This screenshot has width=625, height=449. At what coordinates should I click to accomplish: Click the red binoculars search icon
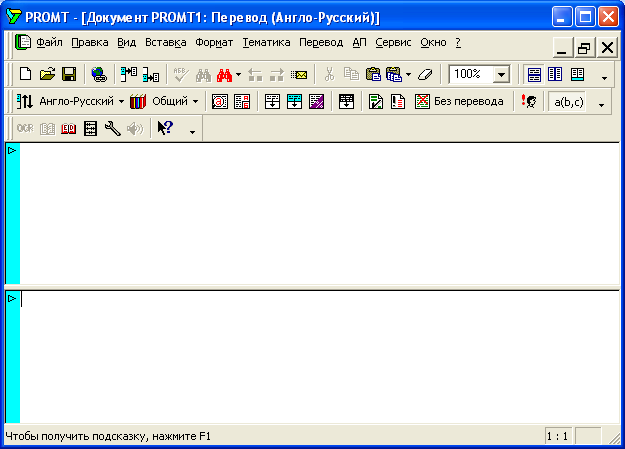point(224,74)
